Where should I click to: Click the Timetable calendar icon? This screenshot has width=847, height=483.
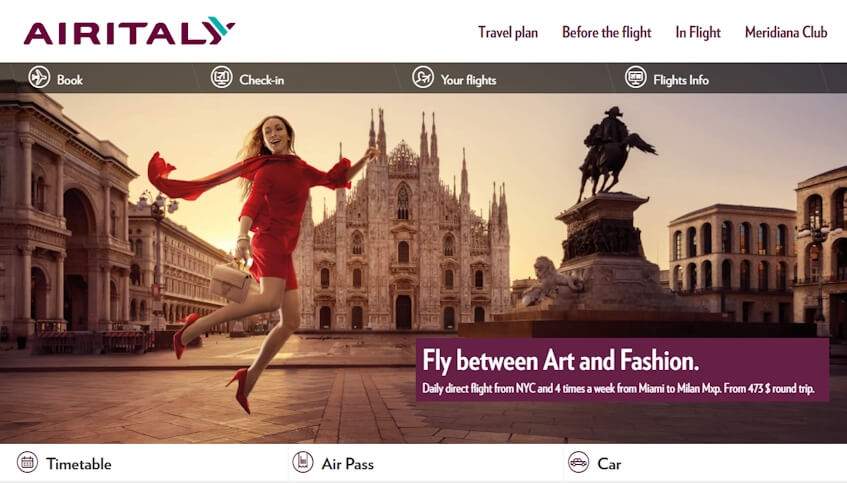(x=28, y=462)
